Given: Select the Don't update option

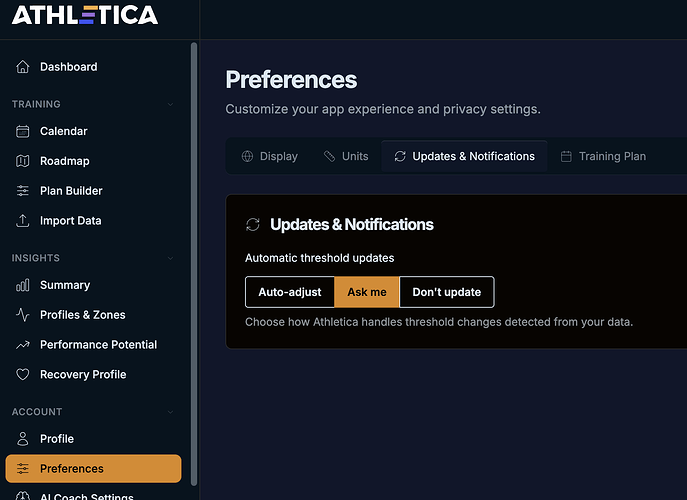Looking at the screenshot, I should click(446, 292).
